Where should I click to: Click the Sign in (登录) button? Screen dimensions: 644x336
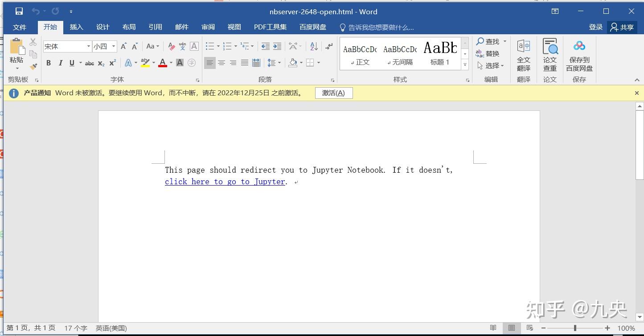click(x=596, y=27)
